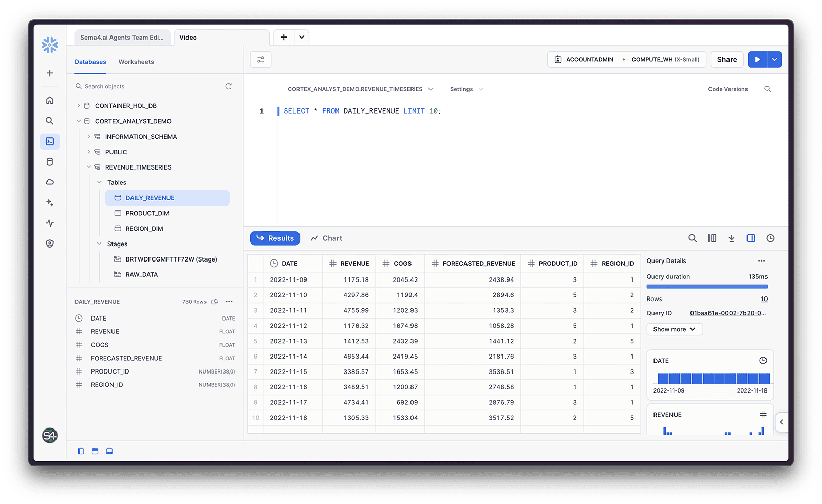Viewport: 822px width, 504px height.
Task: Toggle the Query Details side panel
Action: click(x=751, y=238)
